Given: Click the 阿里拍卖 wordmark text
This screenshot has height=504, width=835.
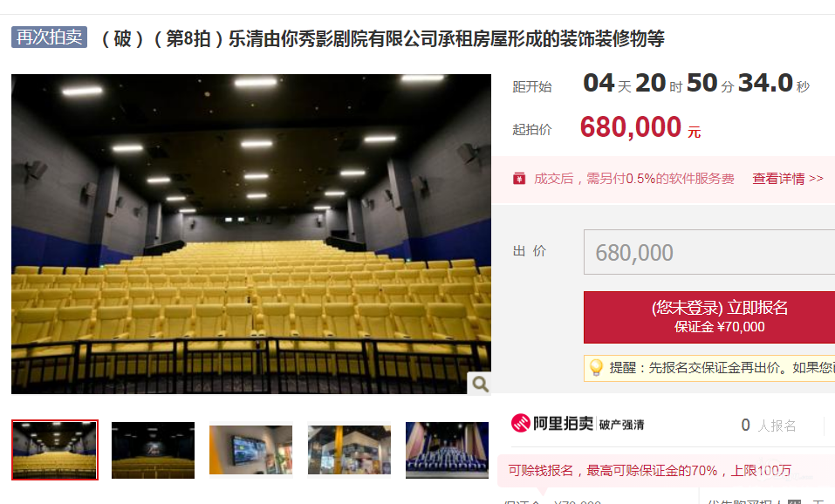Looking at the screenshot, I should 563,424.
